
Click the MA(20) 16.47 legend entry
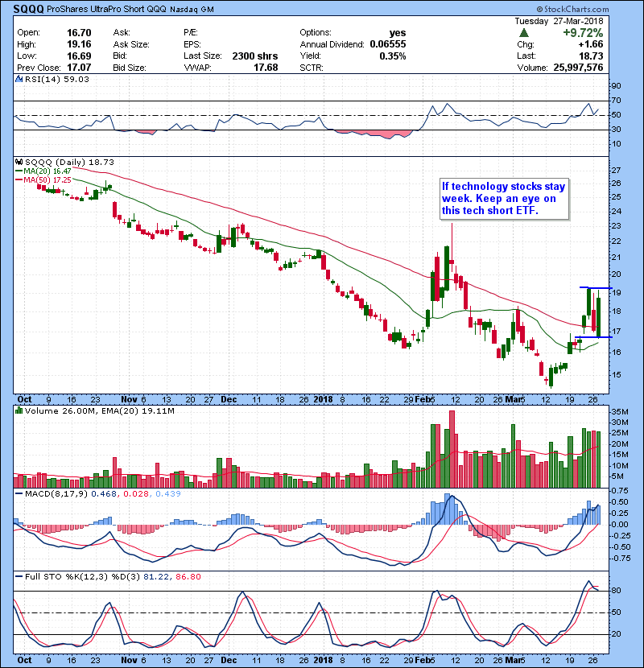pyautogui.click(x=43, y=171)
